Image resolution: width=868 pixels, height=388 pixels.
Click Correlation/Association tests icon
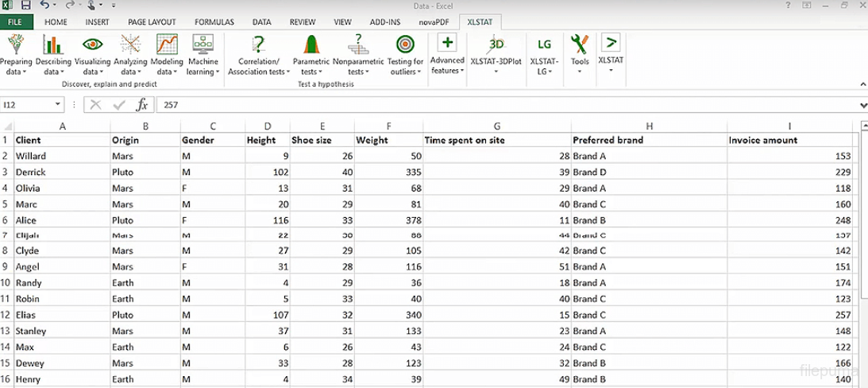tap(258, 45)
